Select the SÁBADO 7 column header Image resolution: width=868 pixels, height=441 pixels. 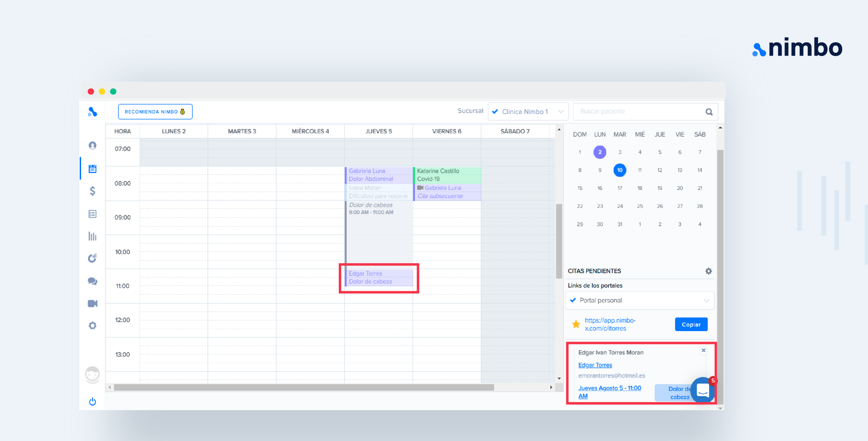click(515, 131)
